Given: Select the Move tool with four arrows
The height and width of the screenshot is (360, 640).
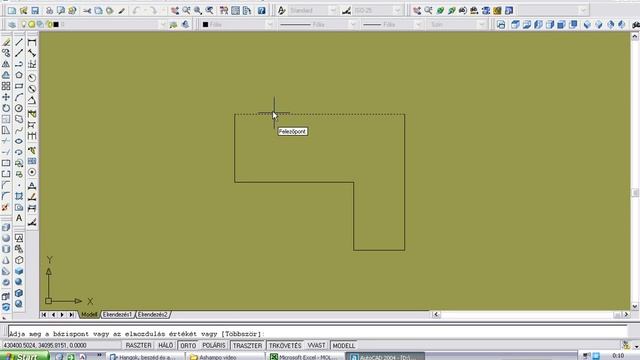Looking at the screenshot, I should (x=6, y=97).
